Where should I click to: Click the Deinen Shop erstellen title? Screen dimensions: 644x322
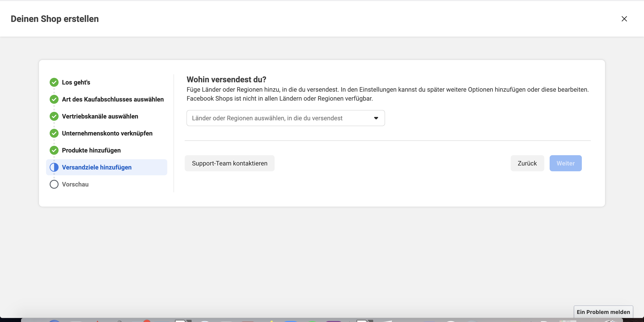[x=55, y=19]
